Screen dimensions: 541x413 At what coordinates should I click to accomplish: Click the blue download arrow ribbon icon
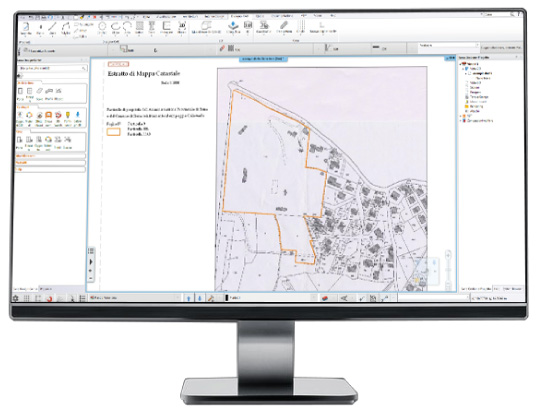[x=233, y=26]
